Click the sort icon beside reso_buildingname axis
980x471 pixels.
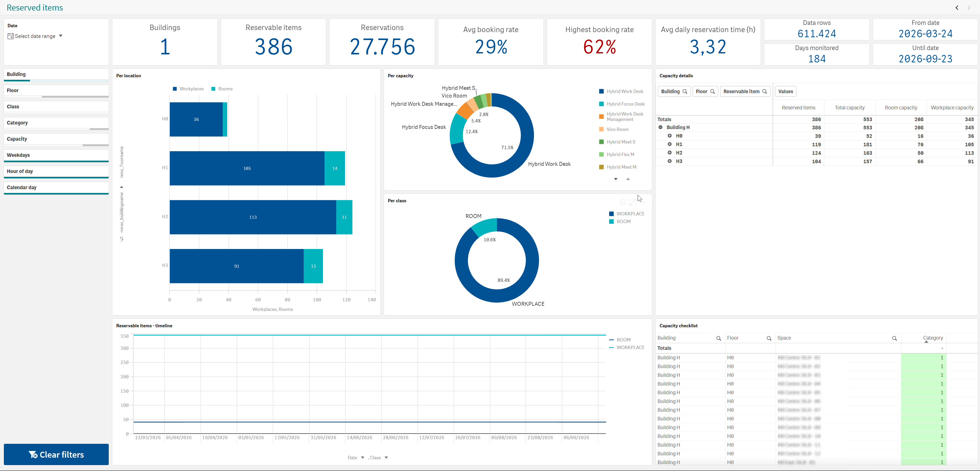(122, 239)
